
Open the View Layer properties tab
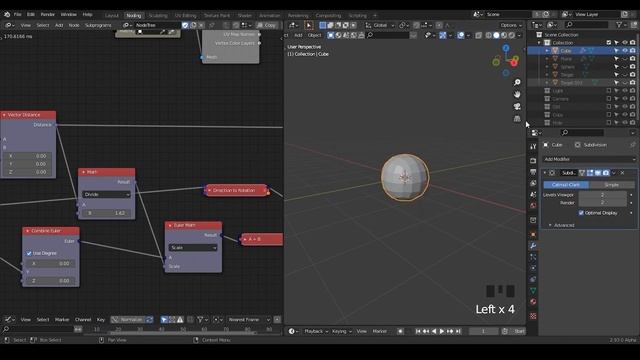point(533,183)
